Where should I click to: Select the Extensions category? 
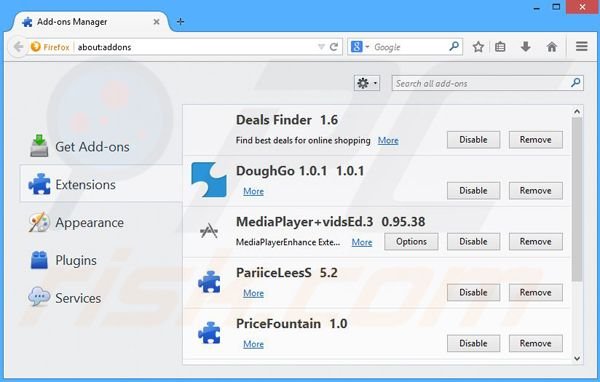[101, 184]
